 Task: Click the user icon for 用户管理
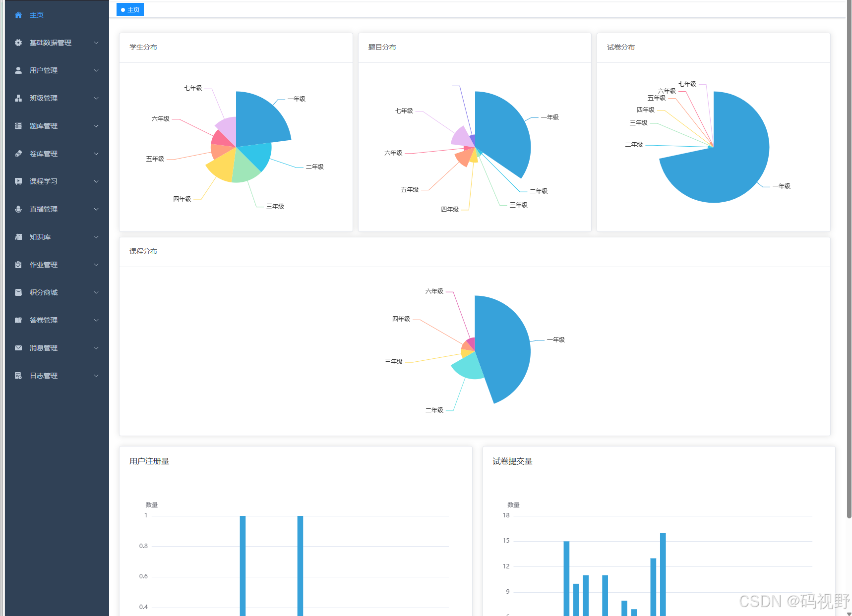[18, 70]
